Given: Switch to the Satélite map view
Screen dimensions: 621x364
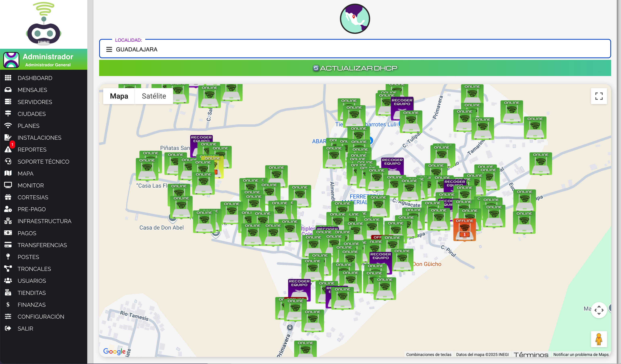Looking at the screenshot, I should [x=154, y=96].
